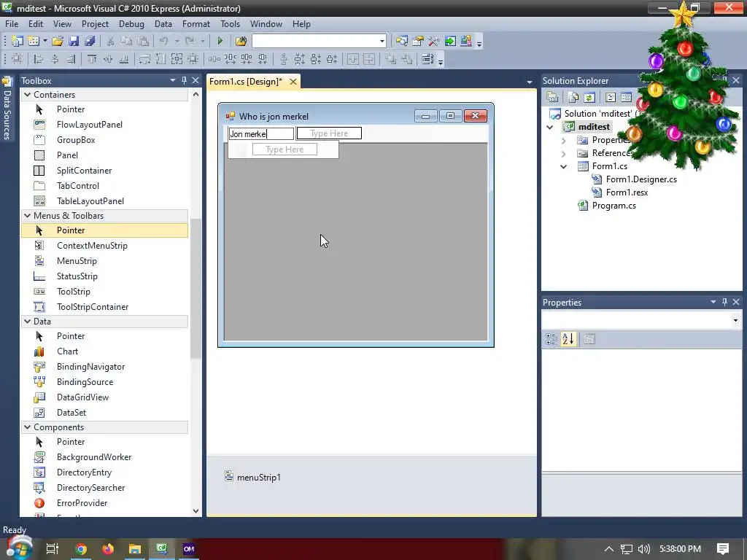The image size is (747, 560).
Task: Open the Toolbox window position dropdown arrow
Action: 172,80
